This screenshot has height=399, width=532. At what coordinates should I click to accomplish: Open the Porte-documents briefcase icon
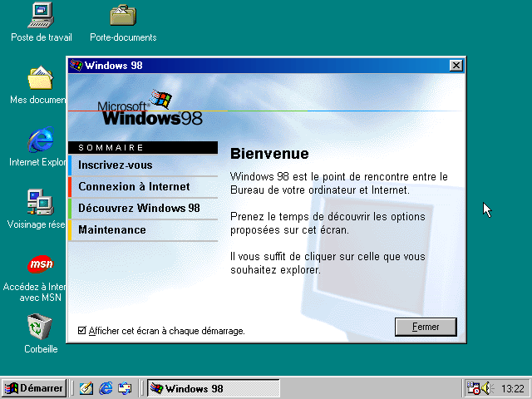123,15
